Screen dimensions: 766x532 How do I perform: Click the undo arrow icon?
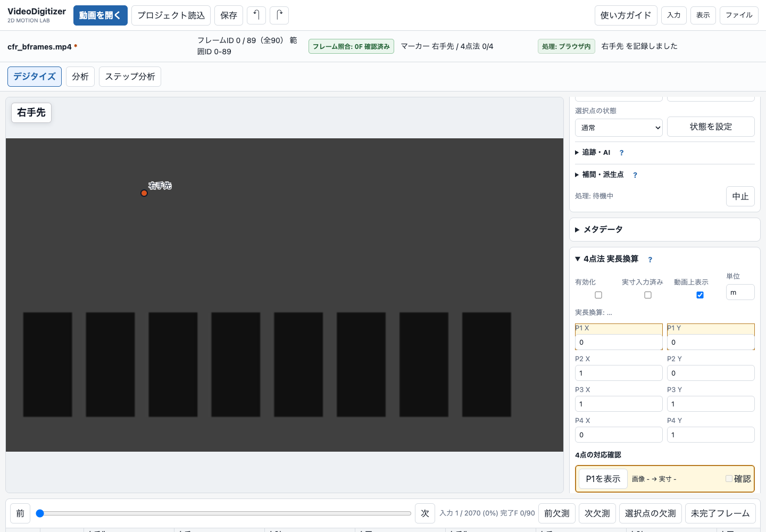click(x=256, y=15)
